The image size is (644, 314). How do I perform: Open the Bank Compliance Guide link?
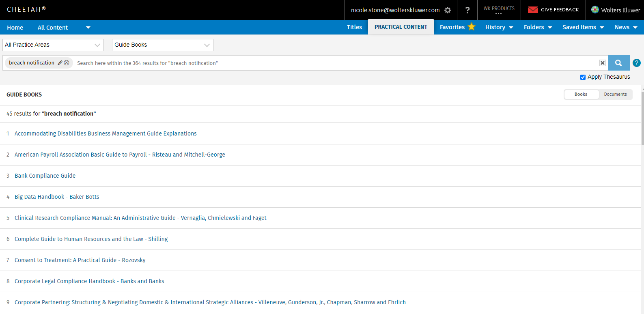(x=45, y=176)
